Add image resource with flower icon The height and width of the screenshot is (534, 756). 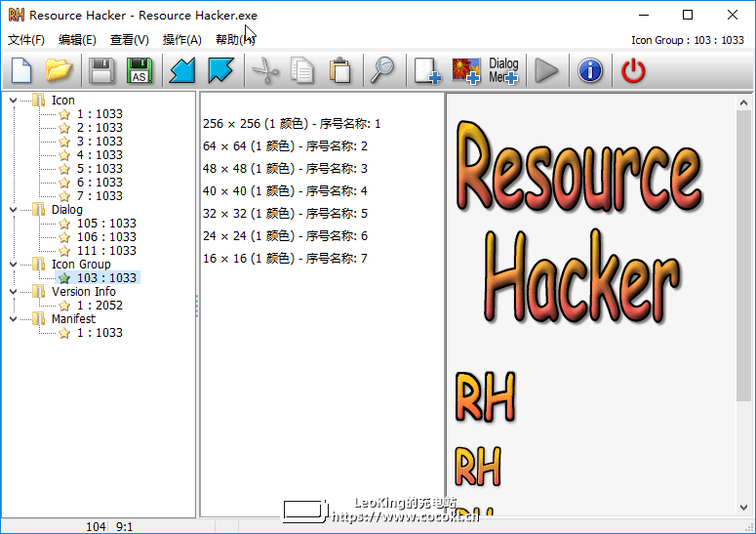click(x=465, y=70)
